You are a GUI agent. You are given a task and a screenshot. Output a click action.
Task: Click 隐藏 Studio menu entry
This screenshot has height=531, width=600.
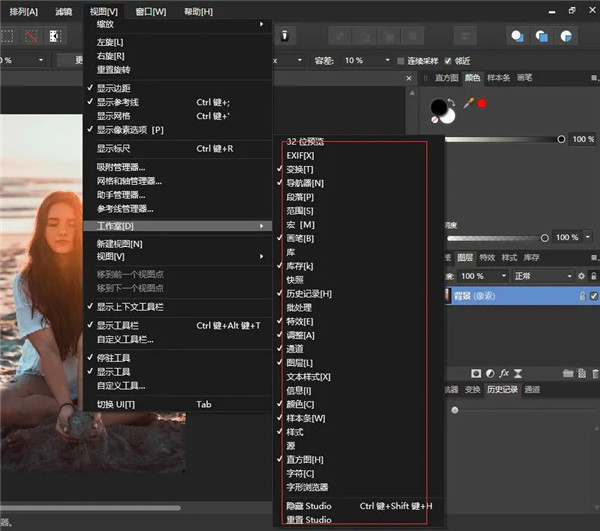click(309, 506)
